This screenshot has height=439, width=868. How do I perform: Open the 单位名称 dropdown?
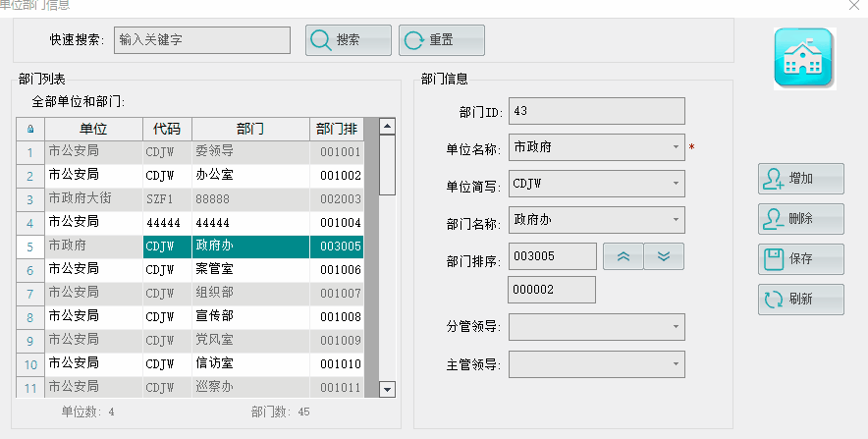(676, 147)
